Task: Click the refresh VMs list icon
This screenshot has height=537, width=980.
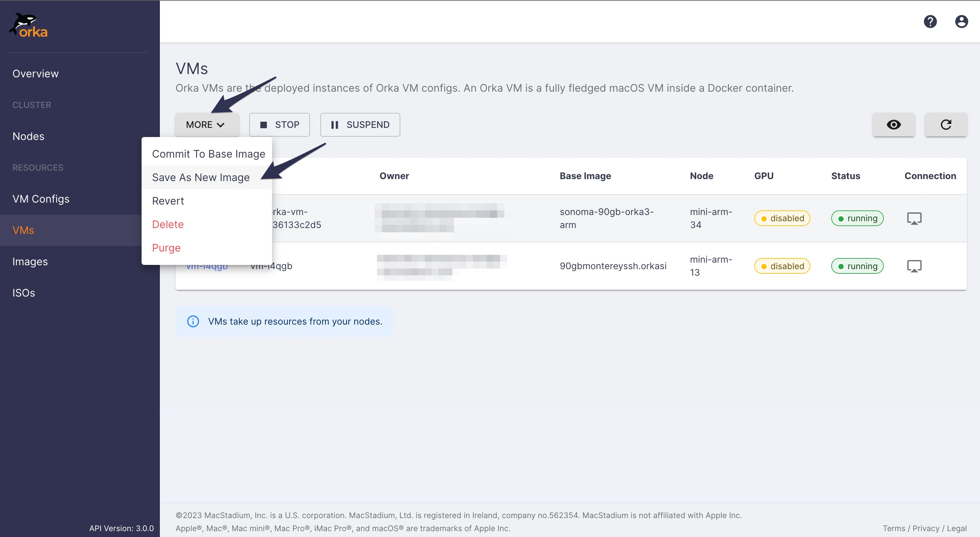Action: click(x=945, y=124)
